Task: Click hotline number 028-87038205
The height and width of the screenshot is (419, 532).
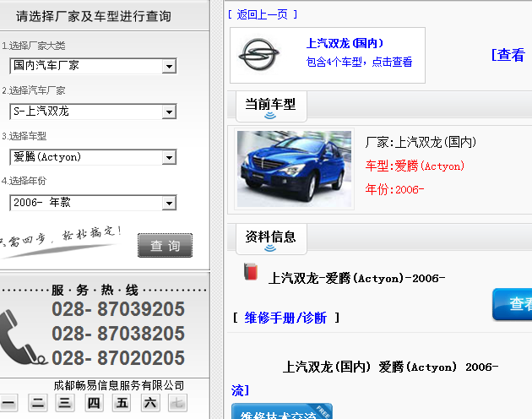Action: point(118,334)
